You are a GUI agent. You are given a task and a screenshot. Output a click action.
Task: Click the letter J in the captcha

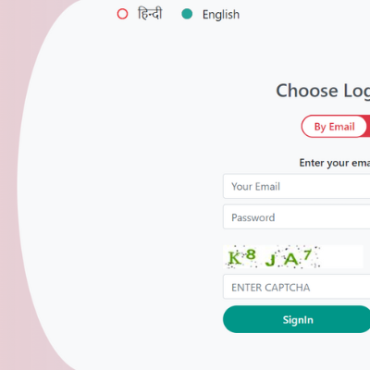pos(271,260)
